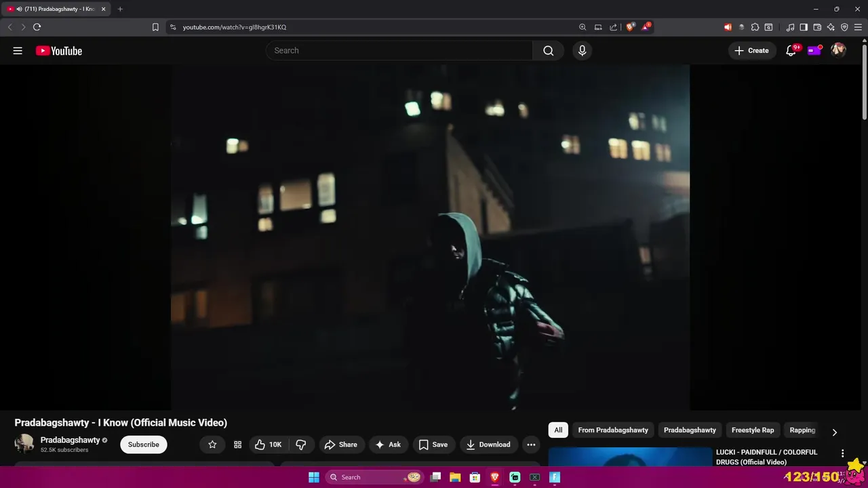Open the Brave Shields lion icon

click(631, 27)
